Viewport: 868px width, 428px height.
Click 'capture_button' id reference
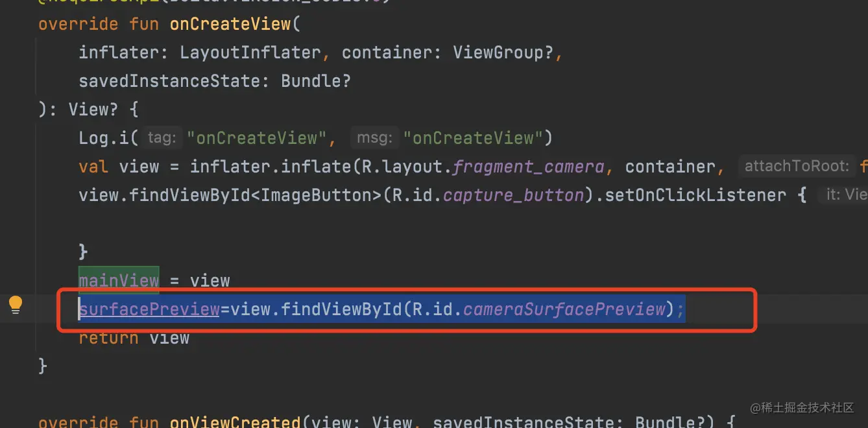coord(514,195)
